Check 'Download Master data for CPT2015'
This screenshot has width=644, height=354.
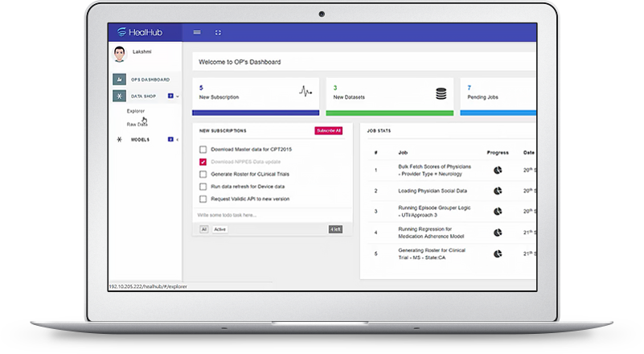[203, 149]
